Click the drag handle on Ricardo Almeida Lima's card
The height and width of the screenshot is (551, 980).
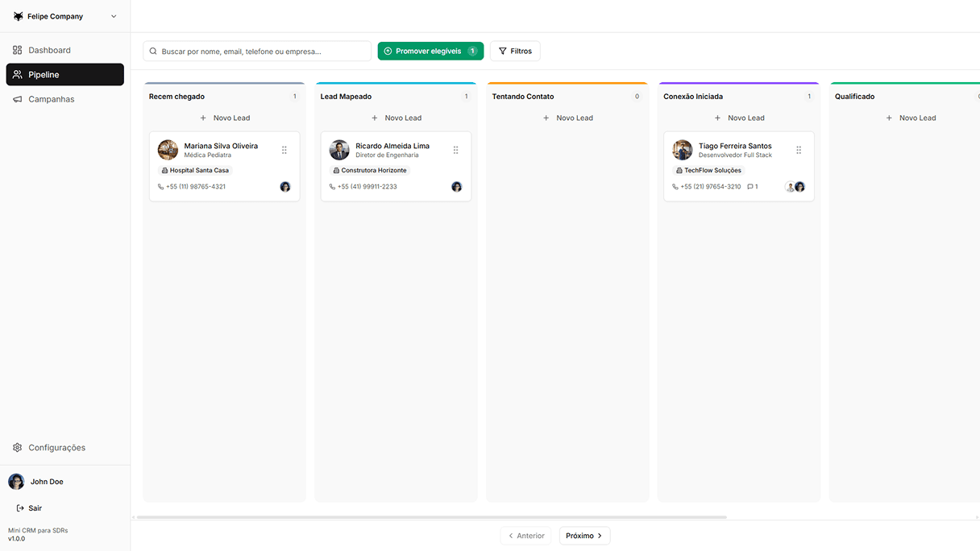coord(456,149)
